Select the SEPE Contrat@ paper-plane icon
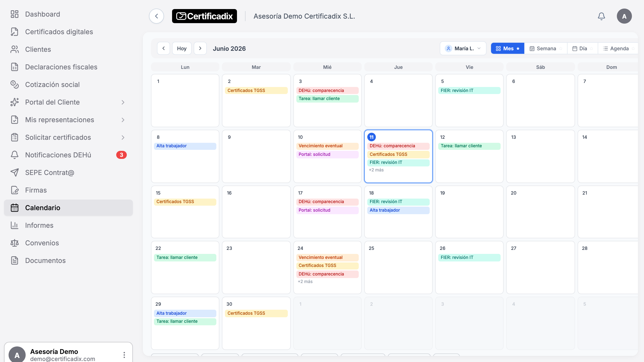 click(x=15, y=172)
